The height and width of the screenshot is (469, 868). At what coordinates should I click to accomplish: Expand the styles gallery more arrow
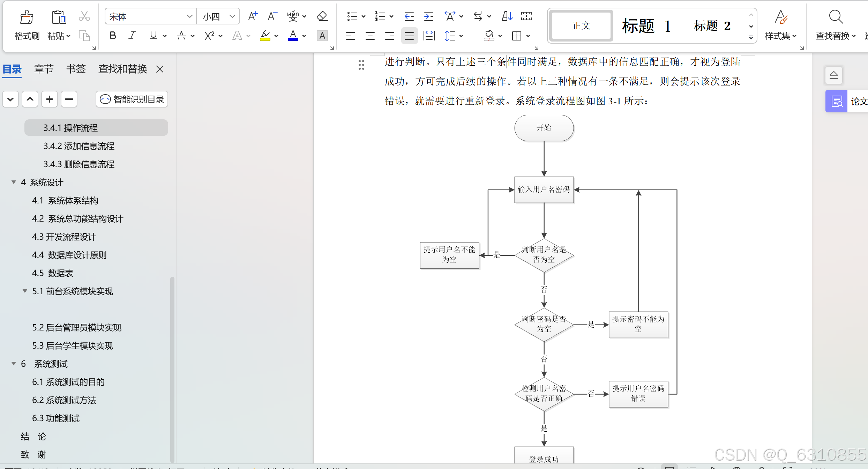coord(751,37)
